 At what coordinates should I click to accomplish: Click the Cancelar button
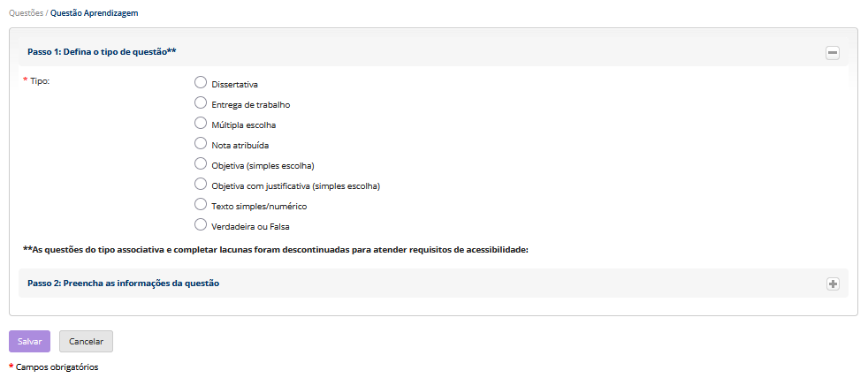(86, 342)
